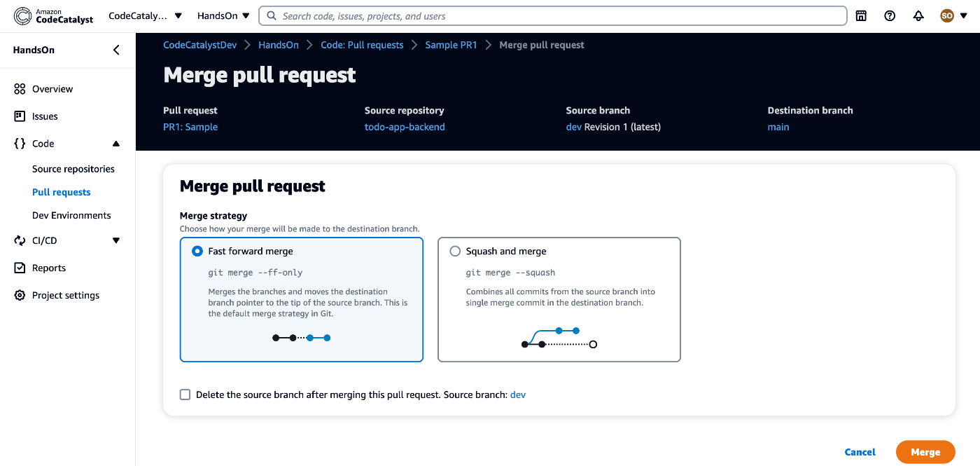
Task: Open Reports in the sidebar
Action: point(49,268)
